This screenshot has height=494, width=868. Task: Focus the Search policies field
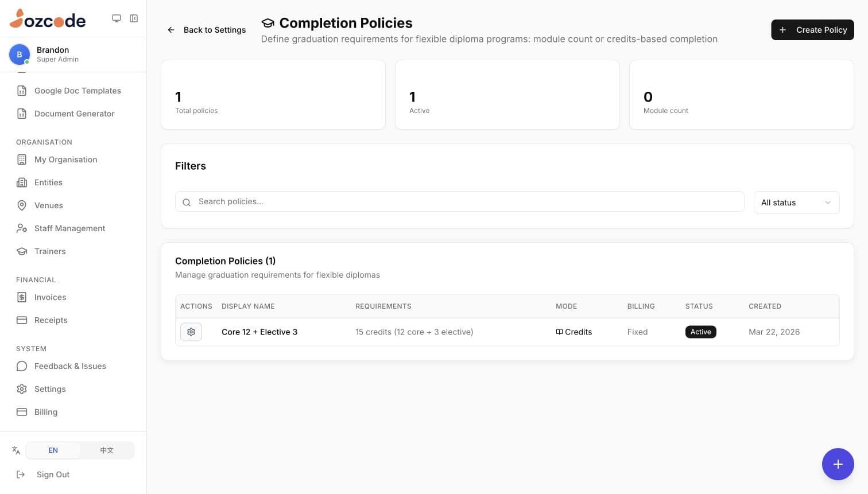click(459, 201)
